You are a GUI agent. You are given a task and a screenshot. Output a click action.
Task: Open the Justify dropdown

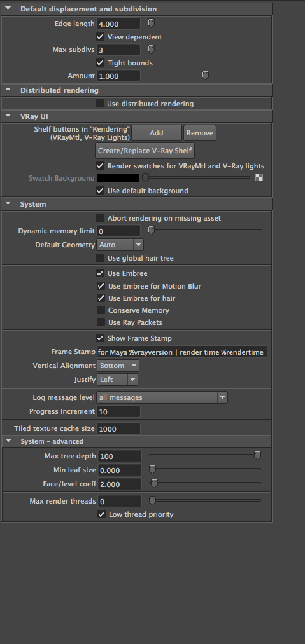point(117,380)
